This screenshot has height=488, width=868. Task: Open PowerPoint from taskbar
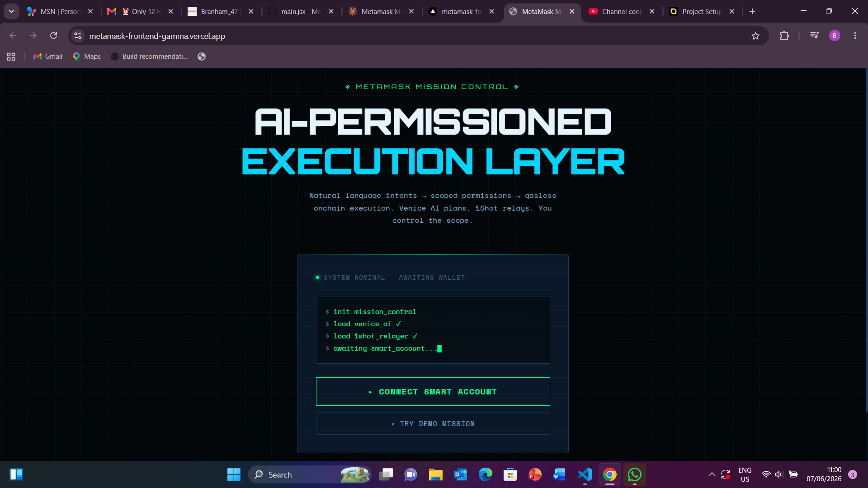(x=535, y=474)
